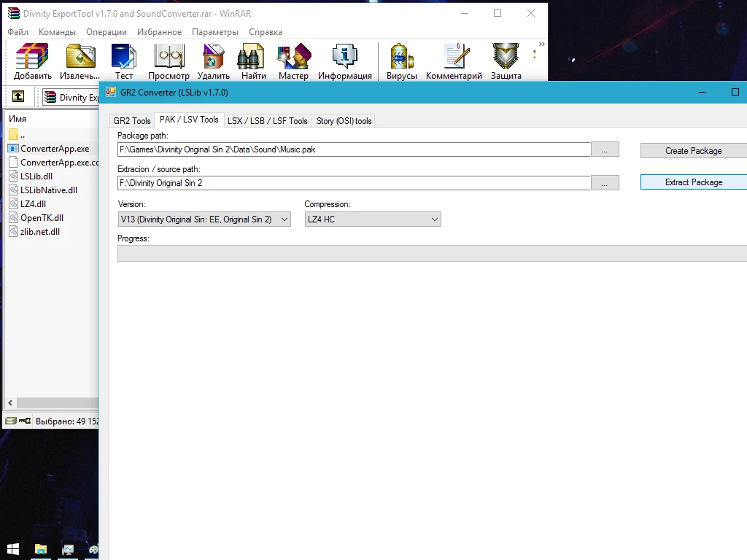Viewport: 747px width, 560px height.
Task: Click inside the Progress bar area
Action: tap(430, 253)
